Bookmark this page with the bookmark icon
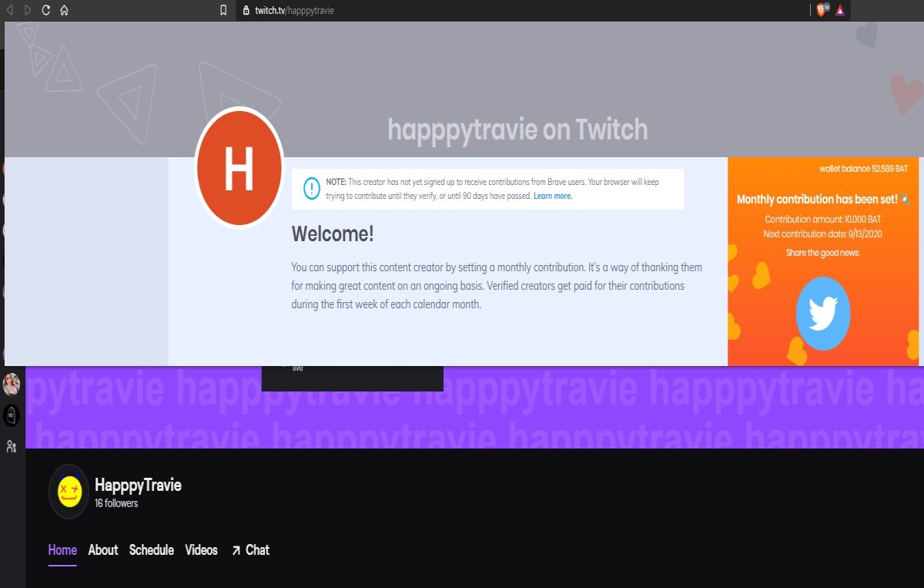 223,10
